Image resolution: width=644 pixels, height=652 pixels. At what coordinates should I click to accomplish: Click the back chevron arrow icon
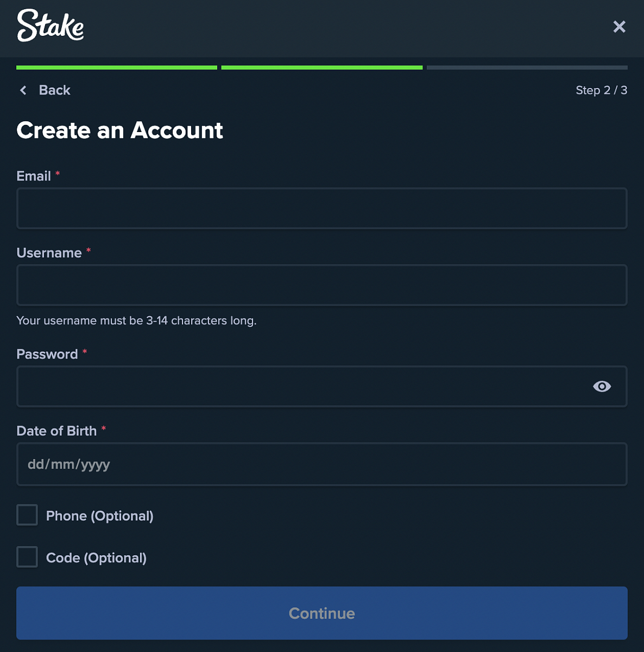coord(23,90)
